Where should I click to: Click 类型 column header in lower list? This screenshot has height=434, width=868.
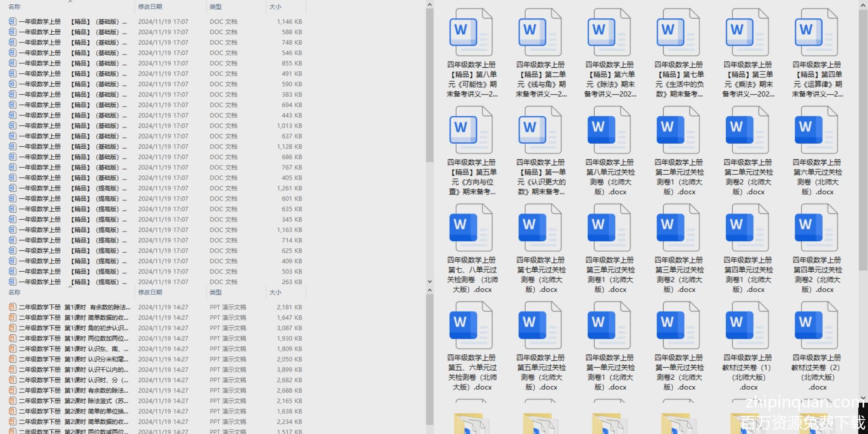click(x=216, y=293)
